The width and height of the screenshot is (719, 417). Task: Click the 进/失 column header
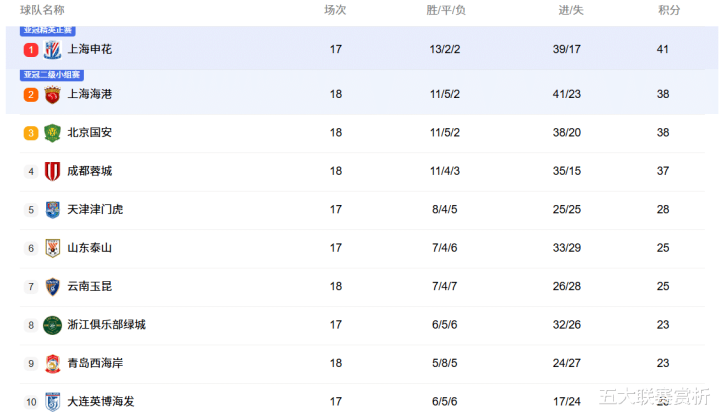click(571, 10)
